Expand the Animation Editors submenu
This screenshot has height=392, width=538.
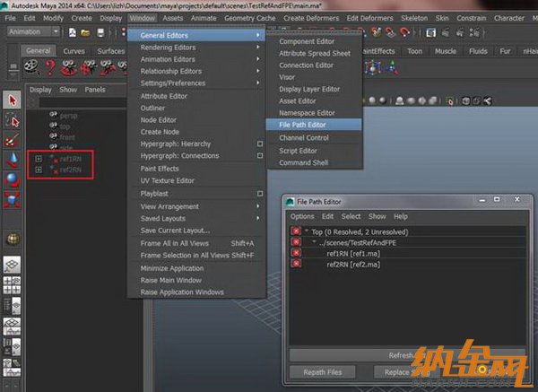click(x=197, y=59)
